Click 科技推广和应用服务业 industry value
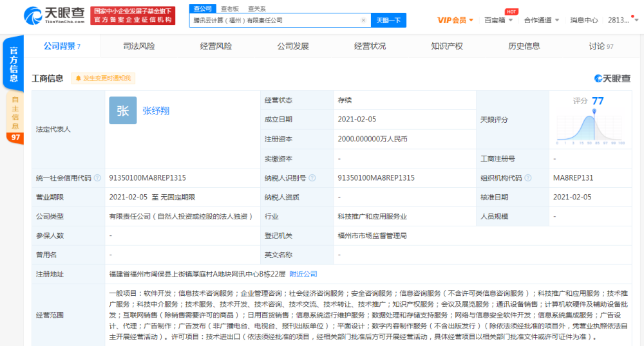The height and width of the screenshot is (346, 644). click(x=372, y=216)
